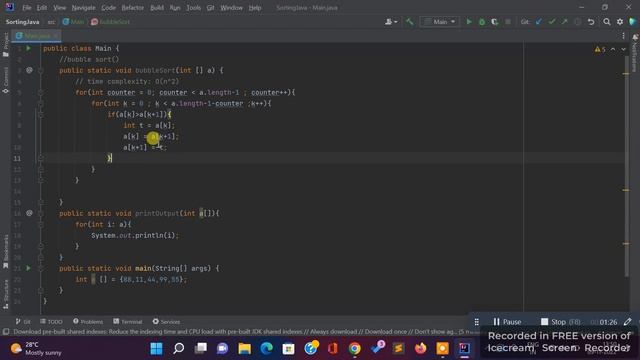Open the Refactor menu
Screen dimensions: 640x360
[x=133, y=8]
